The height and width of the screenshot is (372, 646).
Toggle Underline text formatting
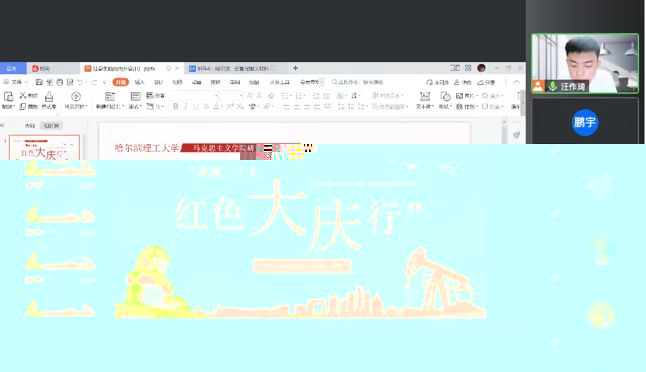196,107
